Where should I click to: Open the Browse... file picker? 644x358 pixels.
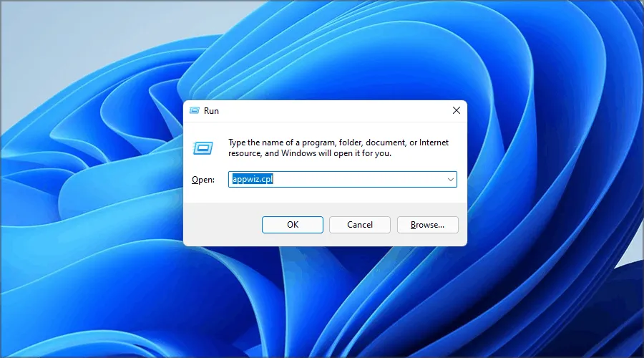(427, 225)
